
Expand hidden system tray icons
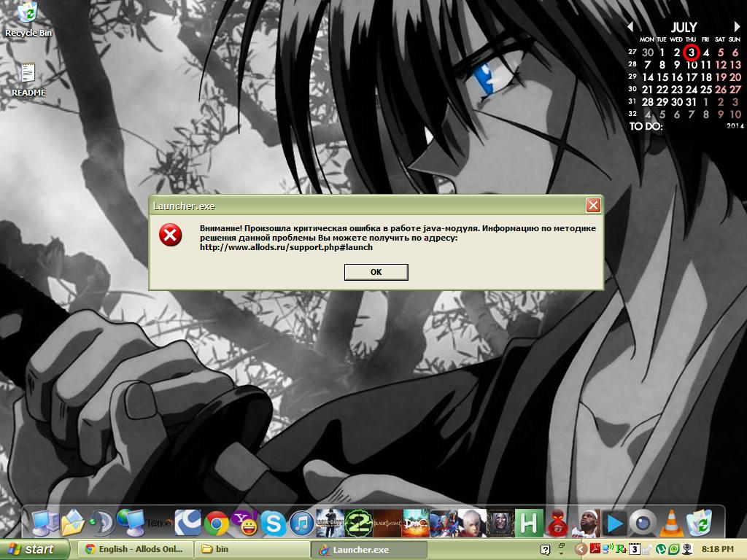(581, 549)
